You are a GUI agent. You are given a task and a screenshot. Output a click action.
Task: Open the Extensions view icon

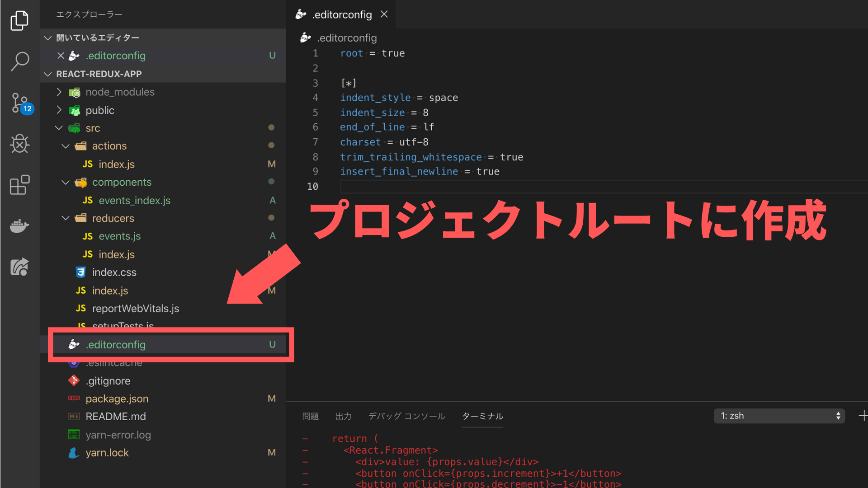click(x=19, y=185)
